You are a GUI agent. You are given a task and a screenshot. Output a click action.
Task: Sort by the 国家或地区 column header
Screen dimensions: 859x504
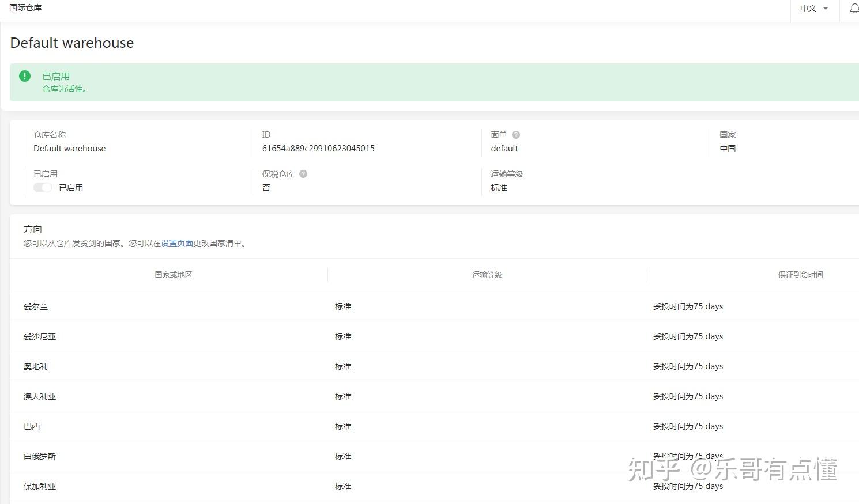coord(172,275)
